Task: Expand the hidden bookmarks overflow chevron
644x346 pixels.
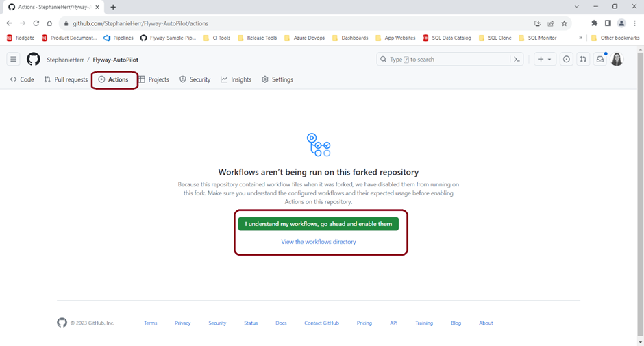Action: tap(581, 38)
